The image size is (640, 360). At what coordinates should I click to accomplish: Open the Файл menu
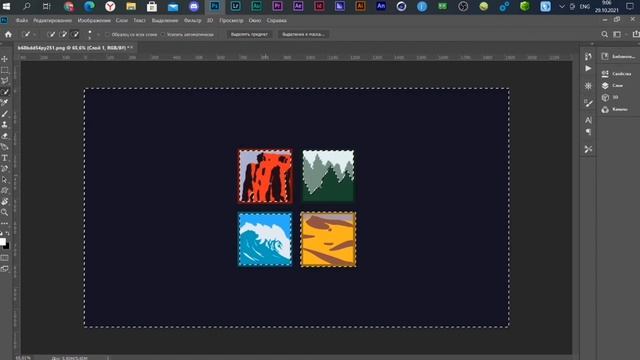coord(22,20)
